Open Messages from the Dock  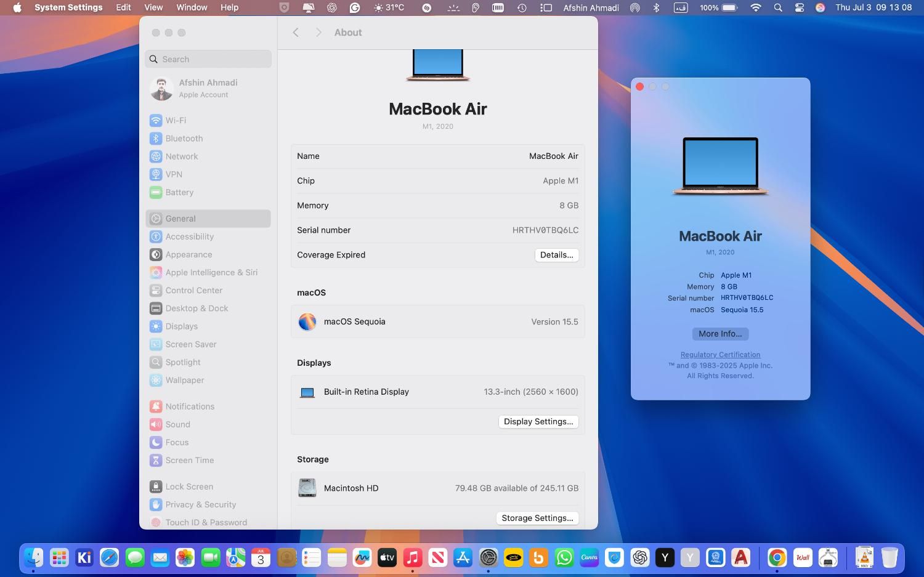tap(135, 558)
